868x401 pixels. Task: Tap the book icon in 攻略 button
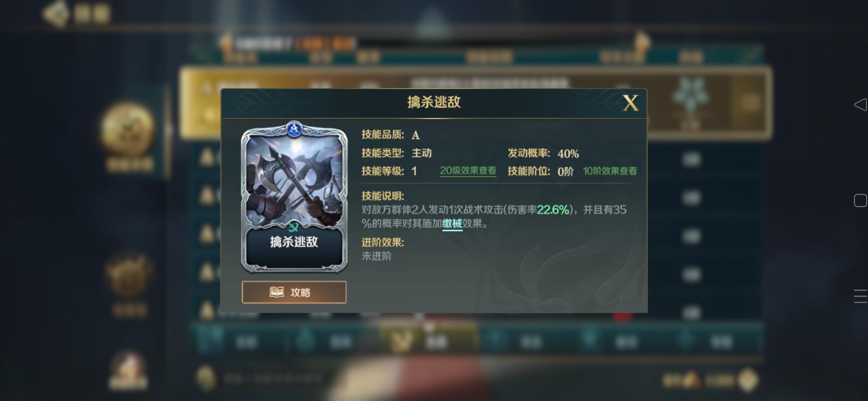277,292
